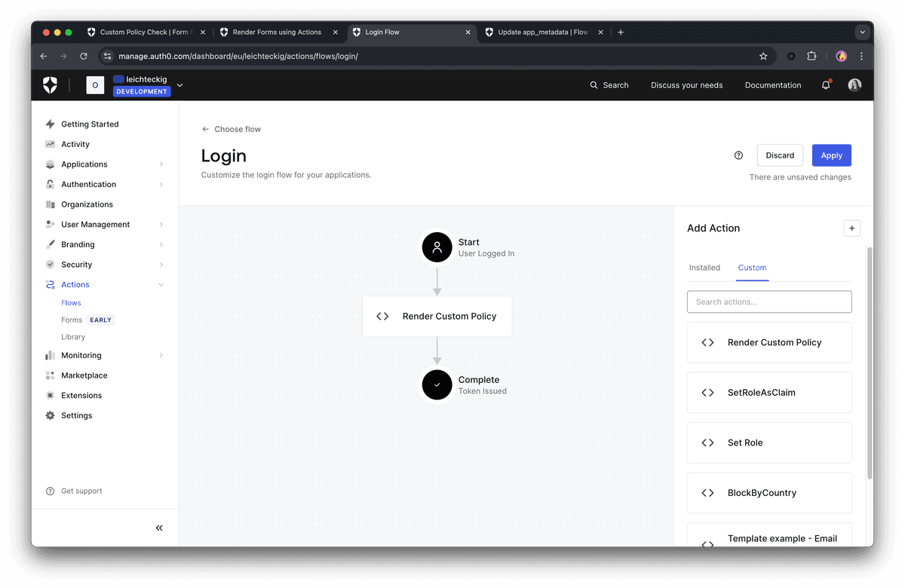Click the Apply button
Viewport: 905px width, 588px height.
[x=831, y=155]
